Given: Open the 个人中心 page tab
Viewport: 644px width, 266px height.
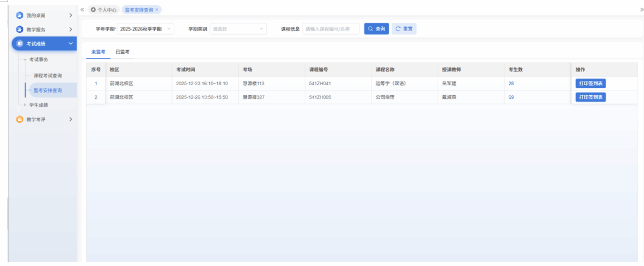Looking at the screenshot, I should [x=104, y=9].
